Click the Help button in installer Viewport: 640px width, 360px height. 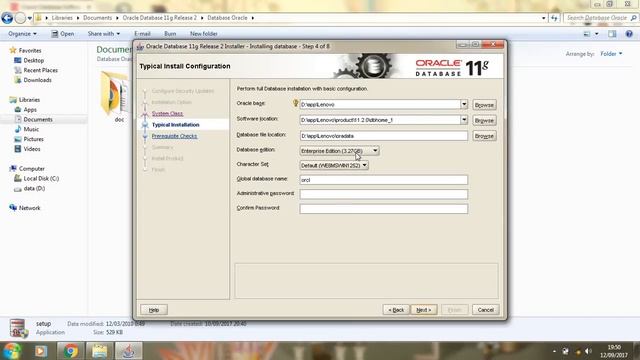tap(154, 310)
